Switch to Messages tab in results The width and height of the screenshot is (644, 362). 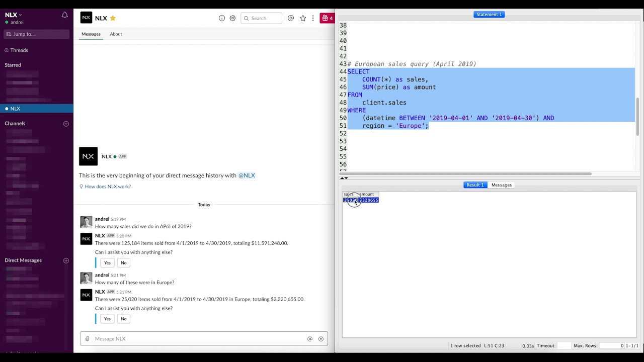[x=501, y=185]
